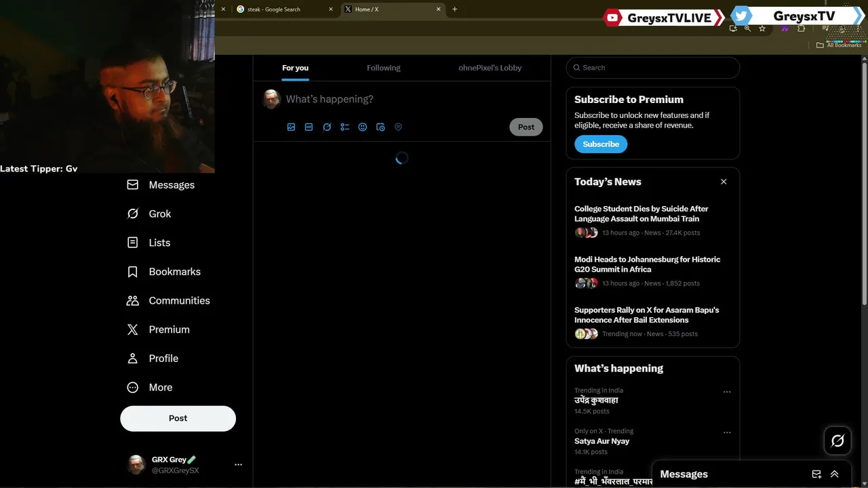The height and width of the screenshot is (488, 868).
Task: Add a GIF to the post
Action: pyautogui.click(x=309, y=127)
